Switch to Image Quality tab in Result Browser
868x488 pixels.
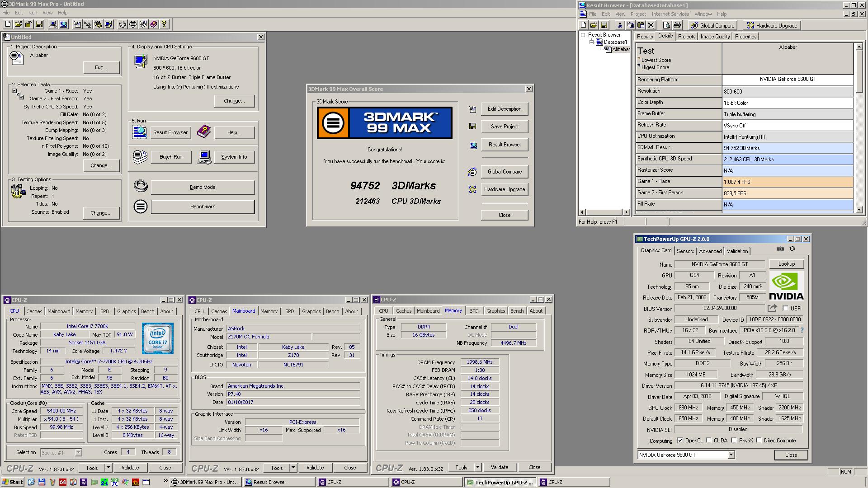coord(715,37)
